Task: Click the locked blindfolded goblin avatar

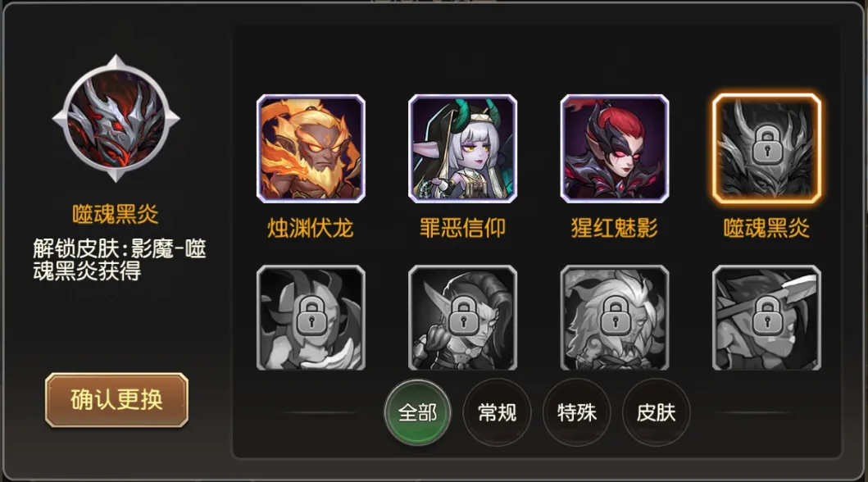Action: (x=766, y=317)
